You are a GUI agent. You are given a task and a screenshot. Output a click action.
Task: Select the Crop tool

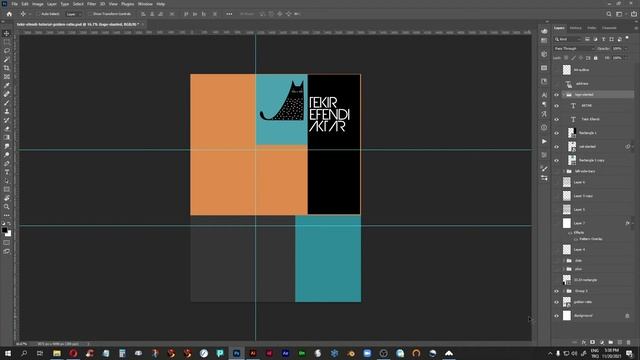point(7,68)
